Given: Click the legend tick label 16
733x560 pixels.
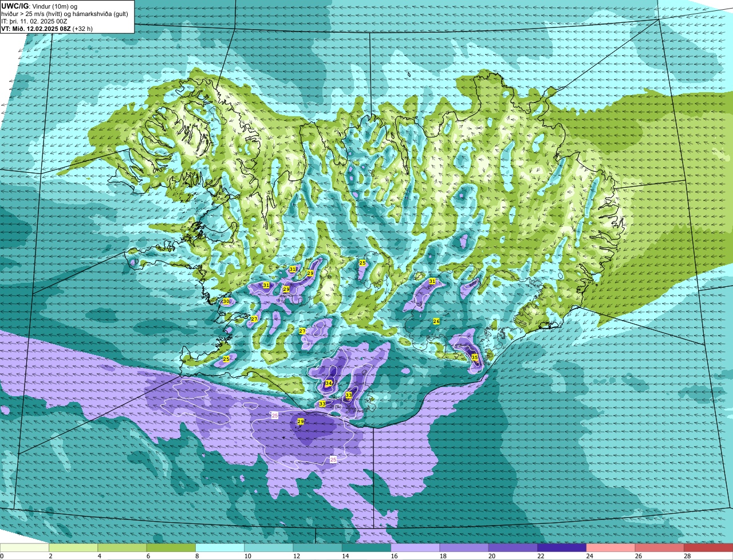Looking at the screenshot, I should 393,556.
